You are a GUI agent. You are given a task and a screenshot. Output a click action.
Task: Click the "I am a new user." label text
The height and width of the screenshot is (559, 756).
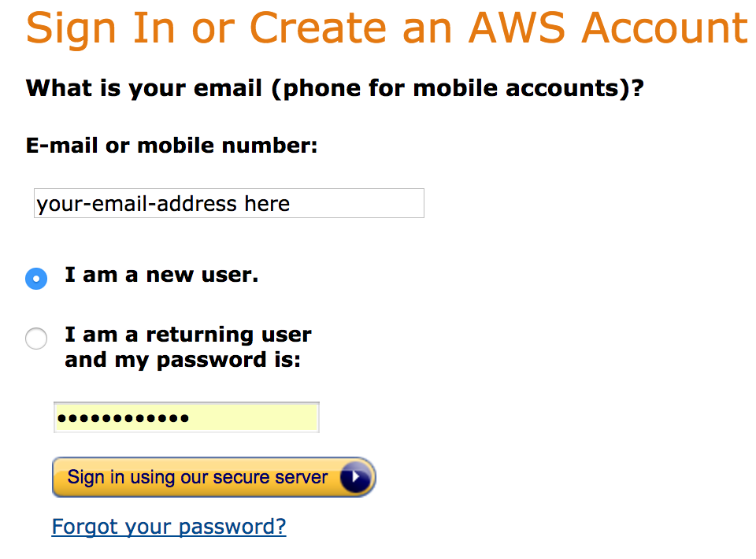(161, 275)
